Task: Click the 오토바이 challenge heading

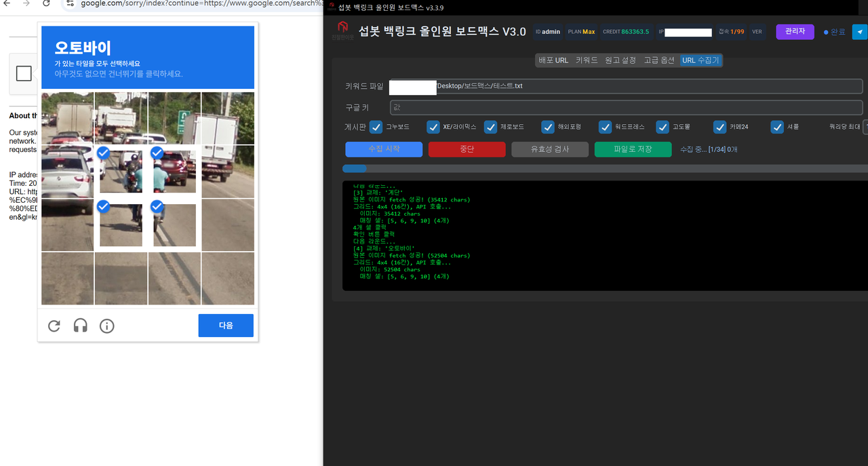Action: (x=83, y=48)
